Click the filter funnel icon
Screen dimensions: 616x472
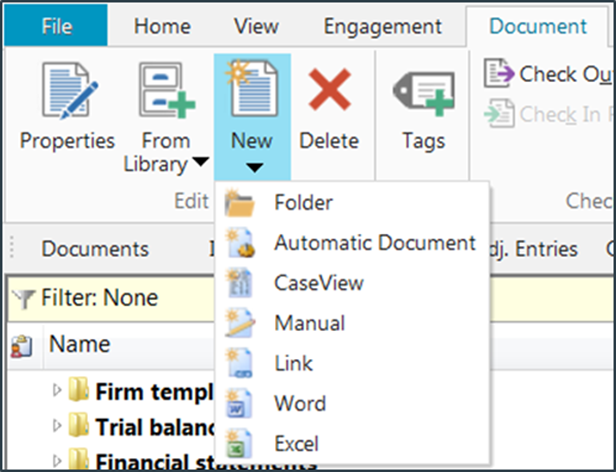pos(23,298)
